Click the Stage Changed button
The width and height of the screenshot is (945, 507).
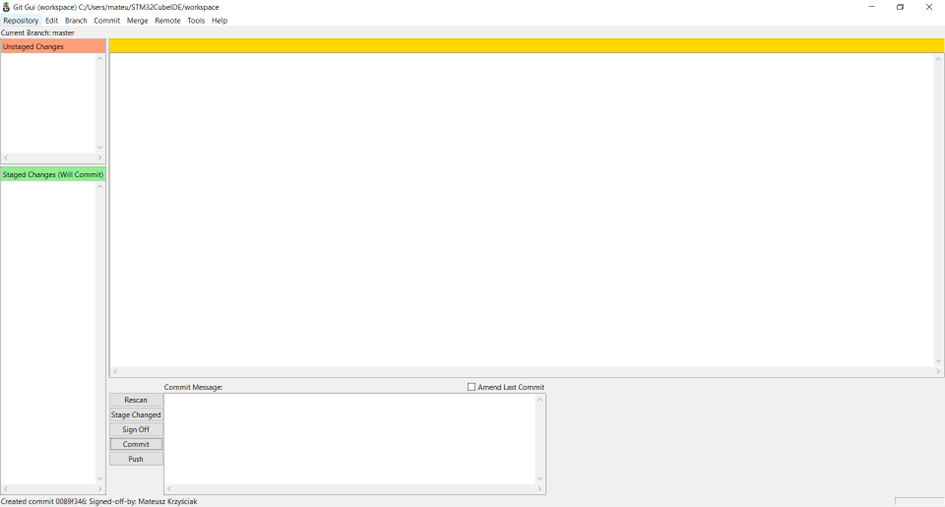click(136, 415)
